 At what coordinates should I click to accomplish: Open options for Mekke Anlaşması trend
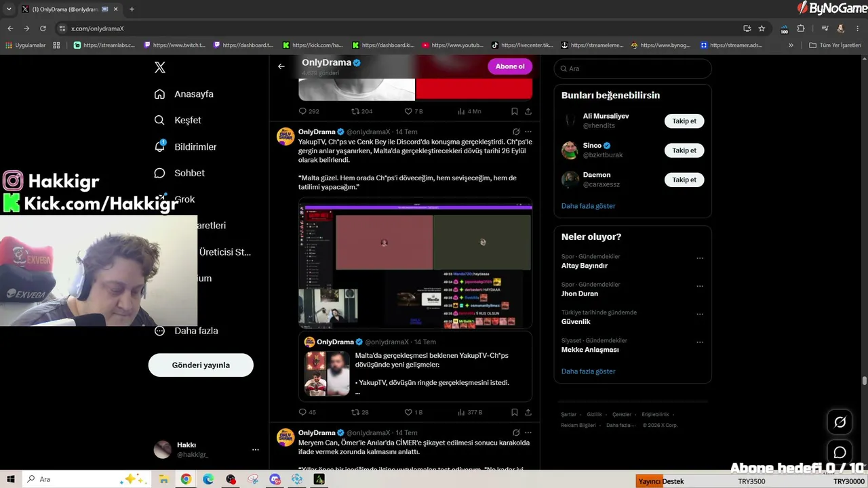point(700,342)
